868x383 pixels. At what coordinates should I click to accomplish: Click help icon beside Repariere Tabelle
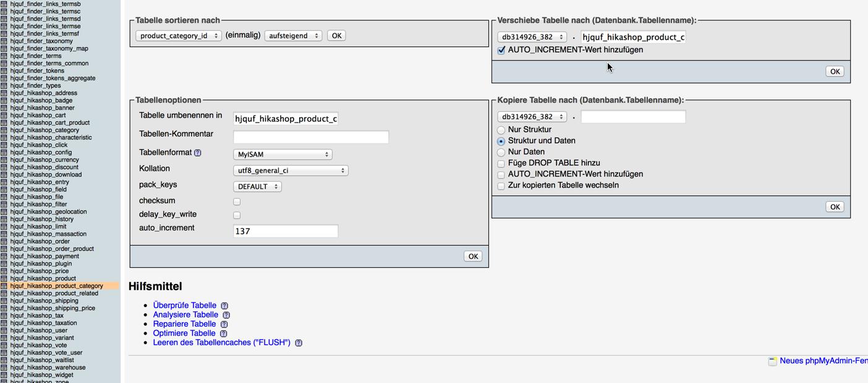click(224, 324)
